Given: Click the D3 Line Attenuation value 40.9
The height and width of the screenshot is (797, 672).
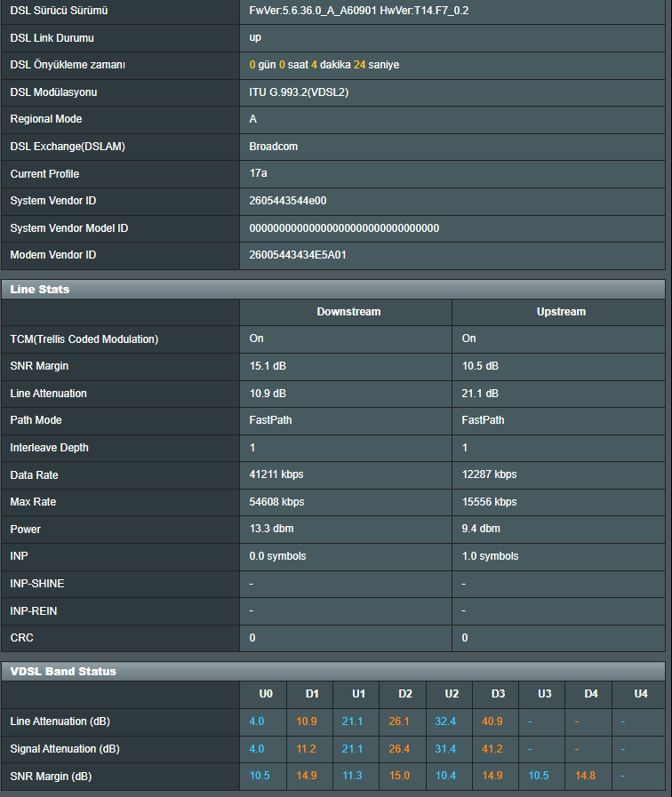Looking at the screenshot, I should (x=492, y=721).
